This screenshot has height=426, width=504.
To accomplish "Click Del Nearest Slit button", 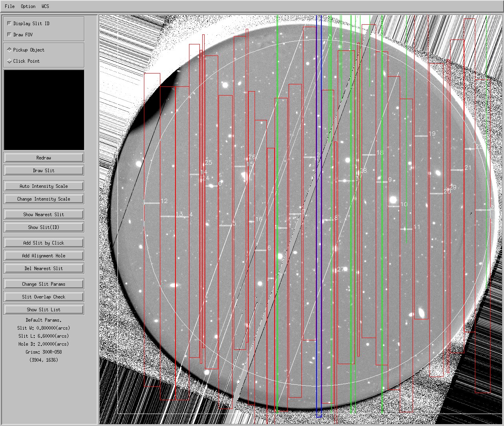I will (44, 268).
